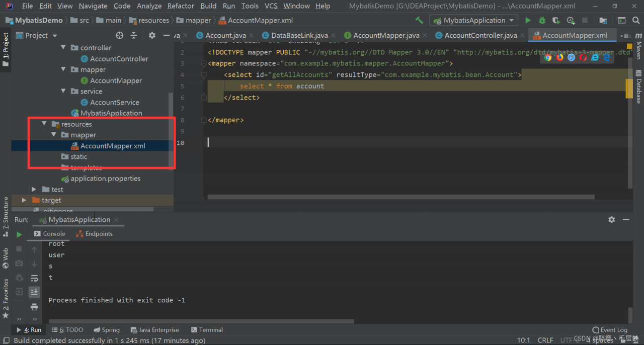644x345 pixels.
Task: Open Project panel gear settings
Action: pos(152,36)
